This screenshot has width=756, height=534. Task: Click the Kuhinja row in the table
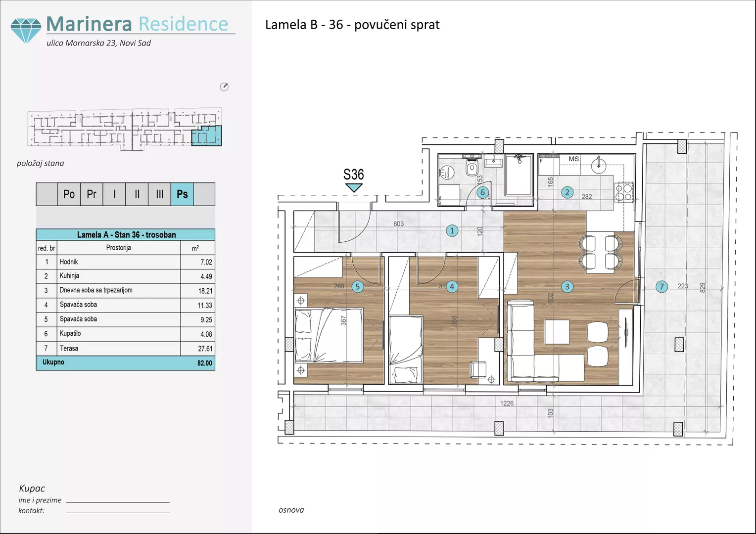[x=126, y=276]
